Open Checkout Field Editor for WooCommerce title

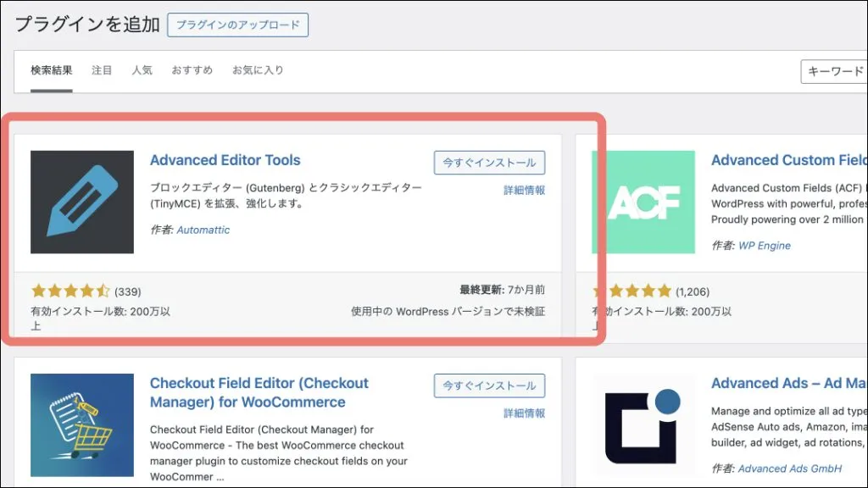[259, 392]
